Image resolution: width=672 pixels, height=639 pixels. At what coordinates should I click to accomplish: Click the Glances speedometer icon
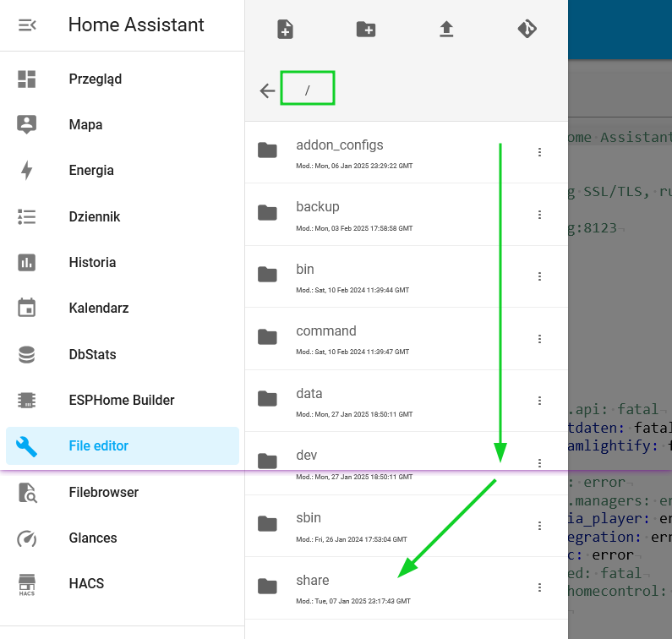[26, 538]
